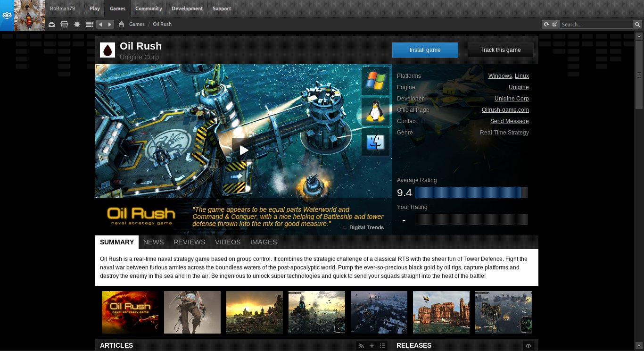This screenshot has height=351, width=644.
Task: Click the RSS feed icon in Articles
Action: point(361,346)
